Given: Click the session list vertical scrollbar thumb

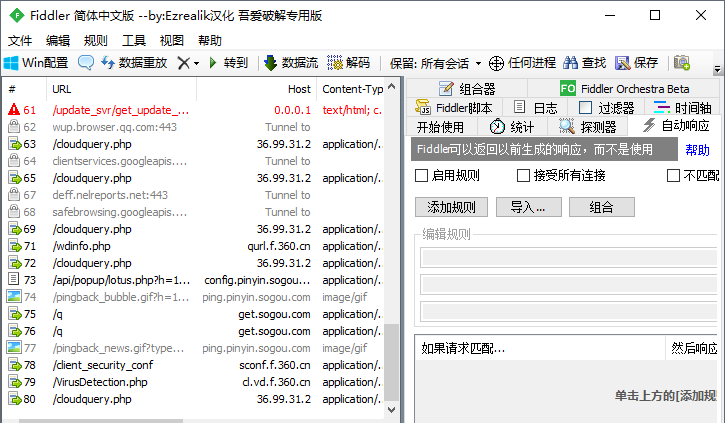Looking at the screenshot, I should coord(392,362).
